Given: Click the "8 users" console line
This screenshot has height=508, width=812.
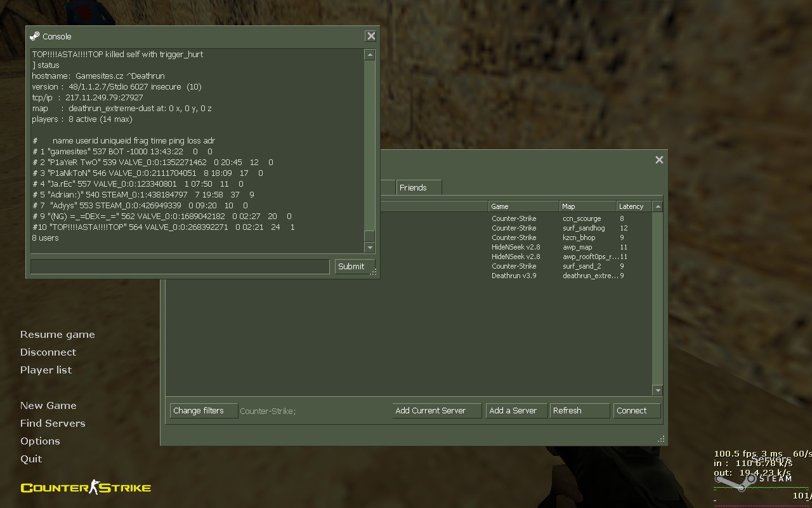Looking at the screenshot, I should point(45,238).
